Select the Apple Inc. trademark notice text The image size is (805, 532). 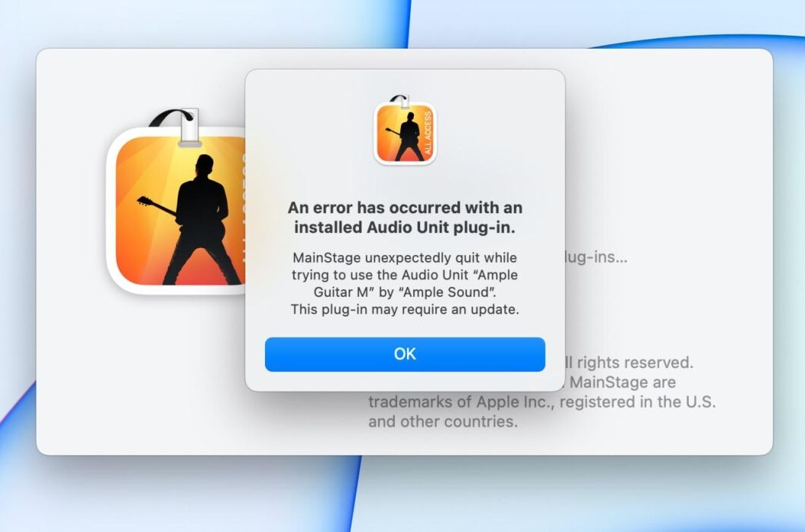[x=542, y=402]
